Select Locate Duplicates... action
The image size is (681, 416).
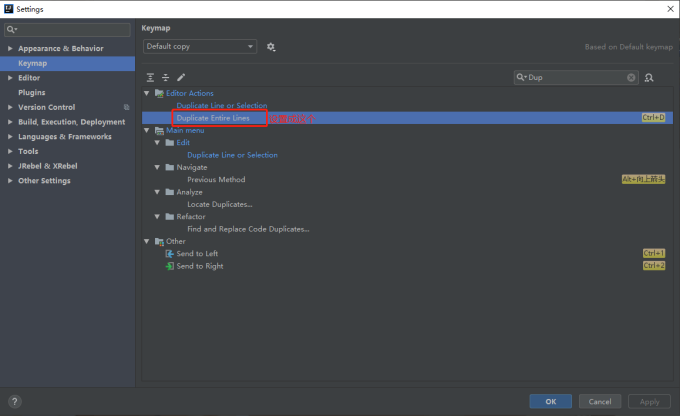pos(220,205)
